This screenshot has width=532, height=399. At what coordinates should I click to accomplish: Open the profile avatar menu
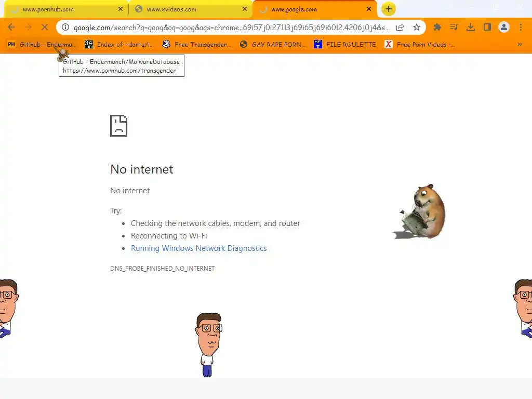(x=504, y=27)
